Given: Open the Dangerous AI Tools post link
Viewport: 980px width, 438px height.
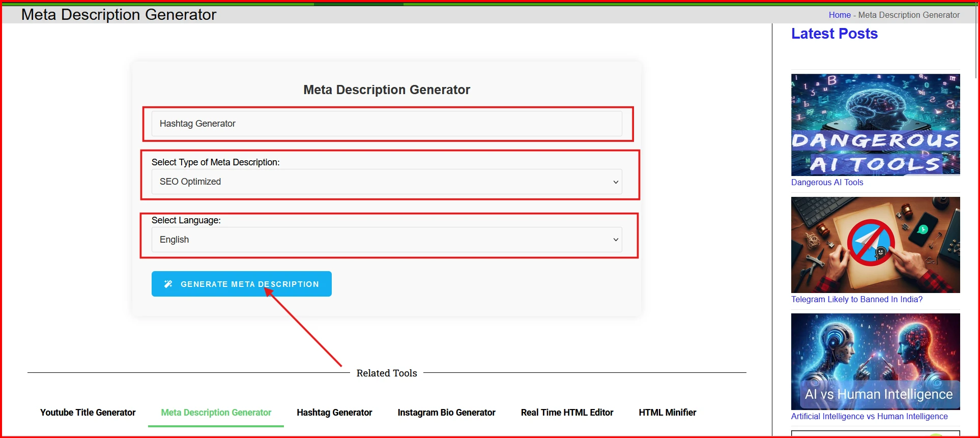Looking at the screenshot, I should pos(827,183).
